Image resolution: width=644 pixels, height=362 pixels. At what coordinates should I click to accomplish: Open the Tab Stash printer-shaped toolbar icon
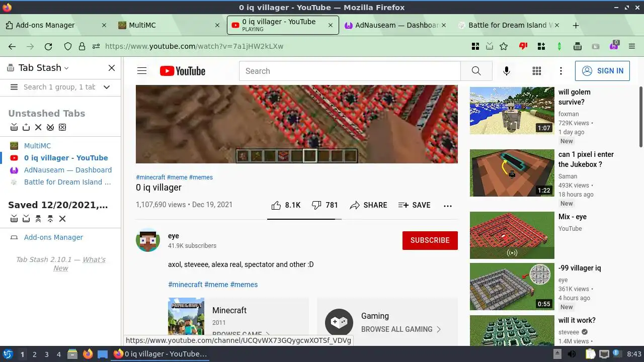pyautogui.click(x=578, y=46)
